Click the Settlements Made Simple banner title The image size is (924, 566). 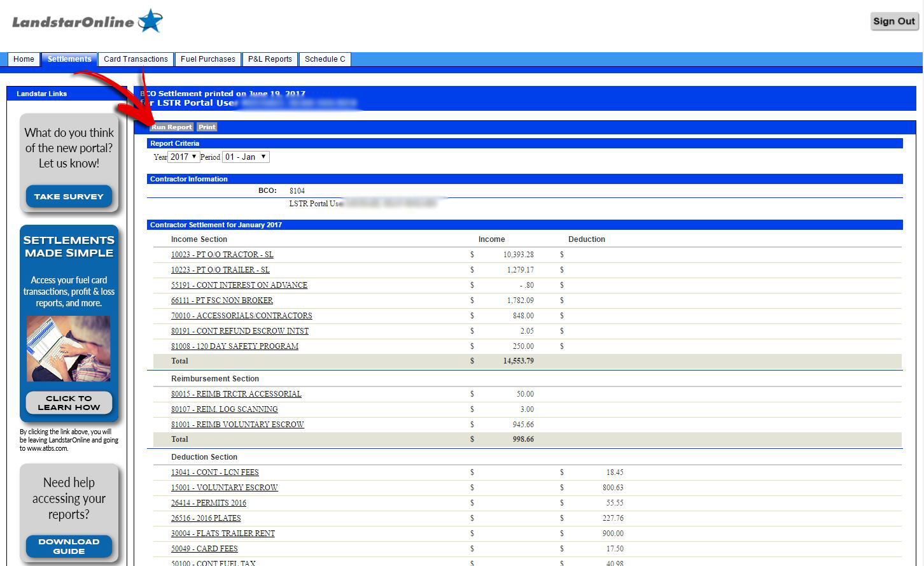[x=69, y=246]
